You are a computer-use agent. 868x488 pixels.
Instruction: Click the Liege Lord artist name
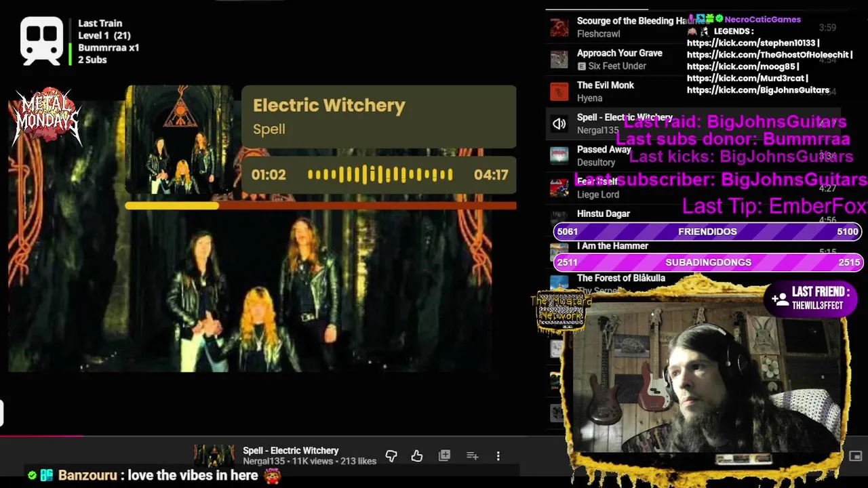[x=598, y=195]
